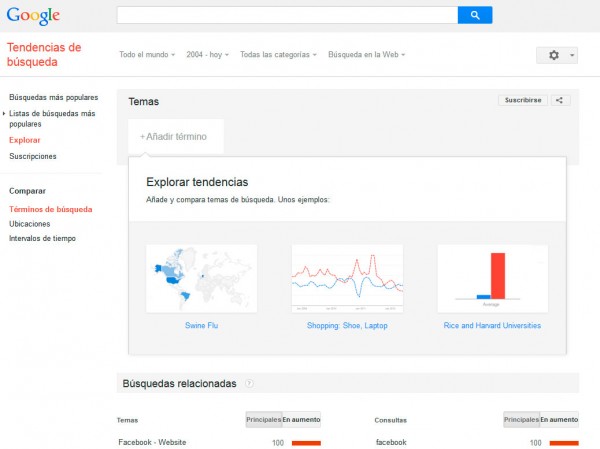Select Principales tab under Consultas
The height and width of the screenshot is (449, 600).
(520, 420)
